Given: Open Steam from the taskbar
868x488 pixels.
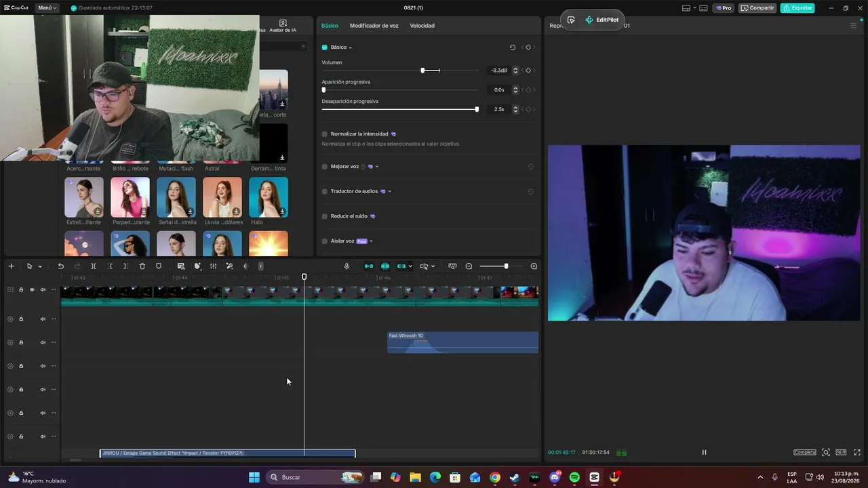Looking at the screenshot, I should tap(515, 477).
